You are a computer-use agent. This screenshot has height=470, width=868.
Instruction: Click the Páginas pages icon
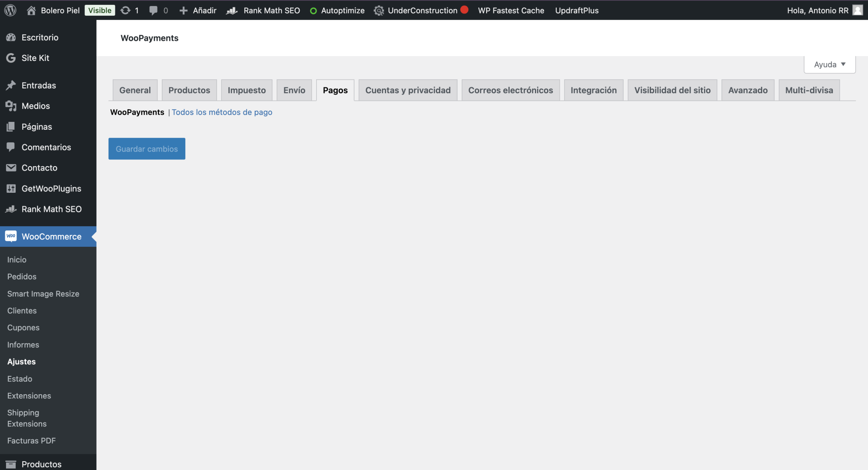tap(11, 127)
